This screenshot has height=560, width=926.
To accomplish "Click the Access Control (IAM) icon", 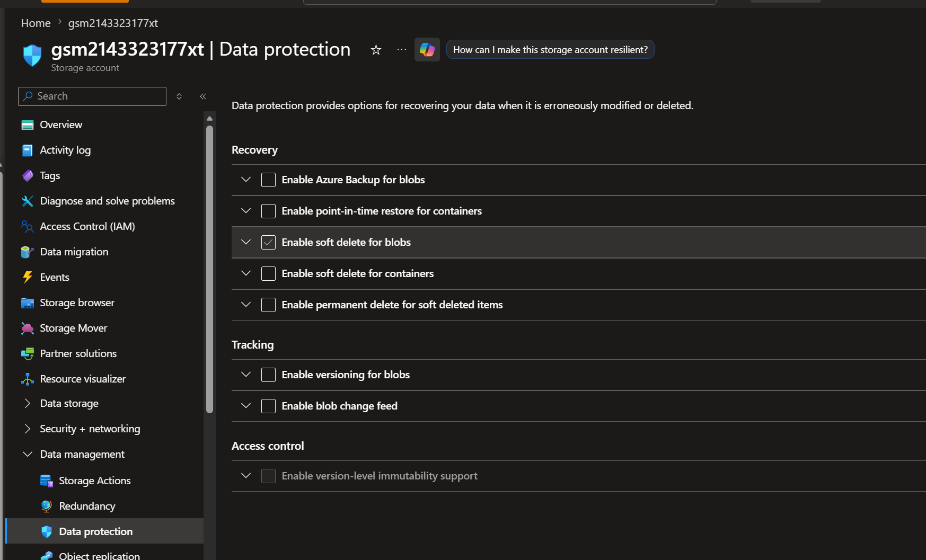I will (x=28, y=227).
